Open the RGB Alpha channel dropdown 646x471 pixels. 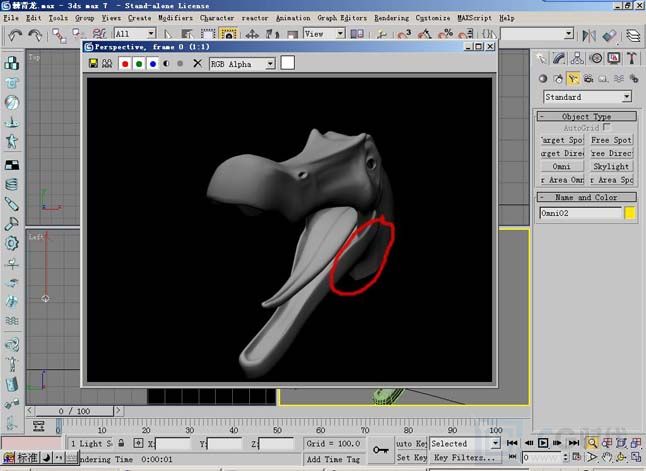[241, 63]
